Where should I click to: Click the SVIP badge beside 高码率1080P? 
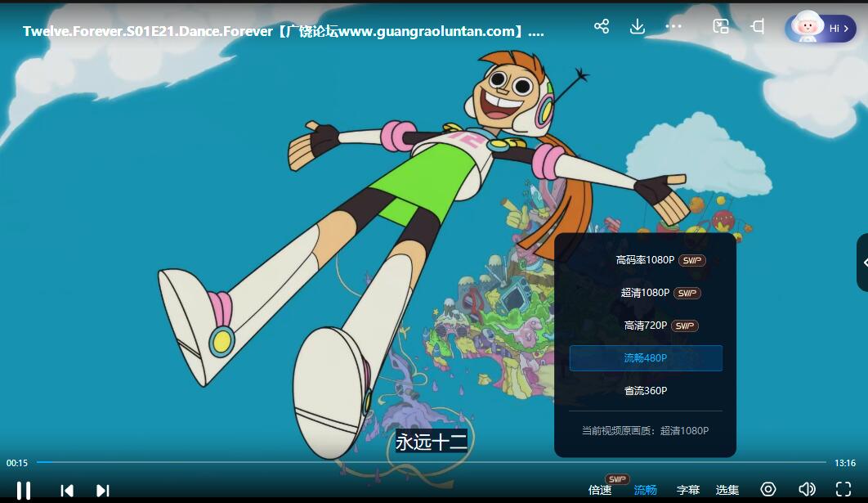coord(692,260)
